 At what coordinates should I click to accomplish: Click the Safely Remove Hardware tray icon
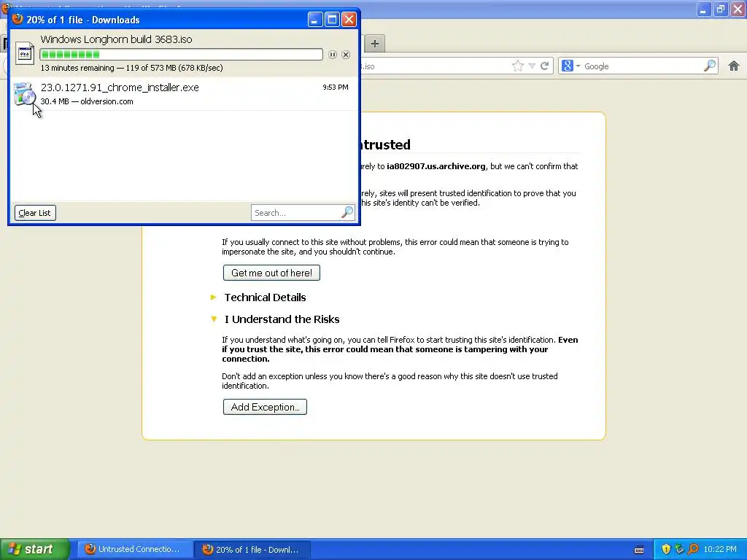point(679,550)
